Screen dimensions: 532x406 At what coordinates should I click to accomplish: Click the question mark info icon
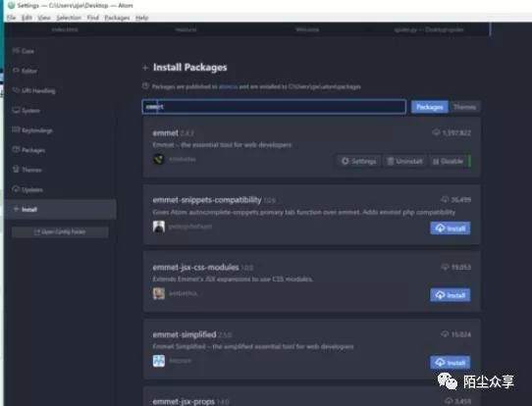[x=145, y=86]
